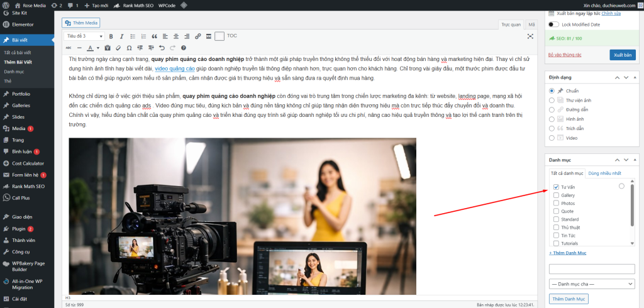Open Tạo mới menu in admin bar
Viewport: 644px width, 308px height.
click(96, 6)
